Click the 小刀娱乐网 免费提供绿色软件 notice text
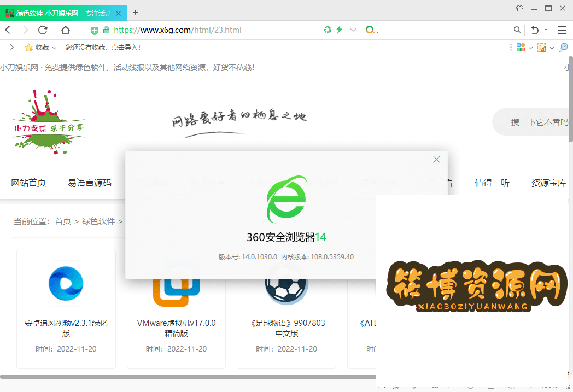 pyautogui.click(x=127, y=67)
